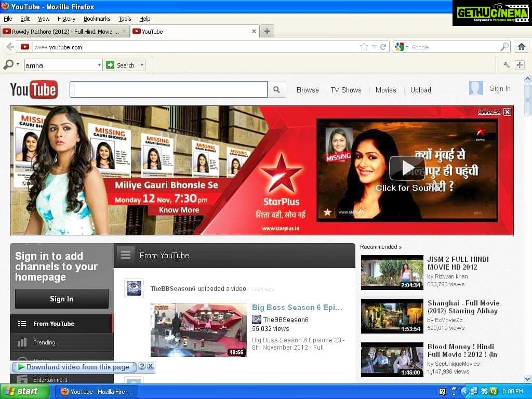Click the Trending sidebar chart icon
Image resolution: width=532 pixels, height=399 pixels.
click(x=22, y=342)
